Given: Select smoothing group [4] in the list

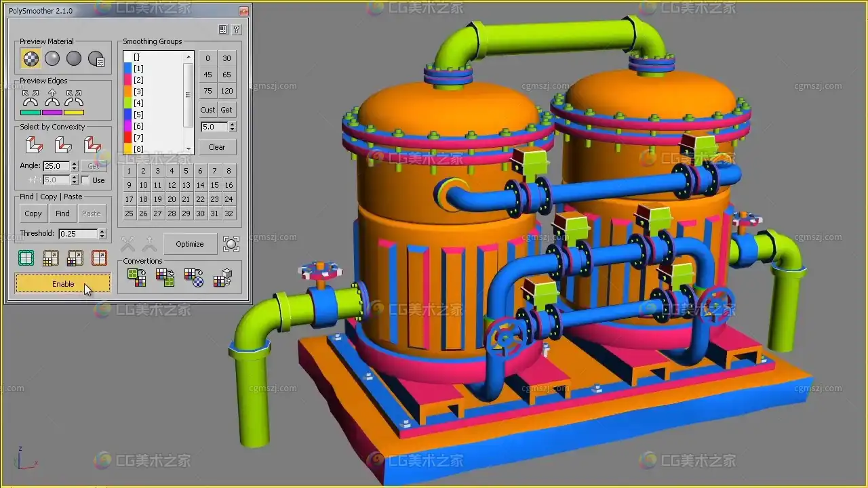Looking at the screenshot, I should [x=153, y=103].
